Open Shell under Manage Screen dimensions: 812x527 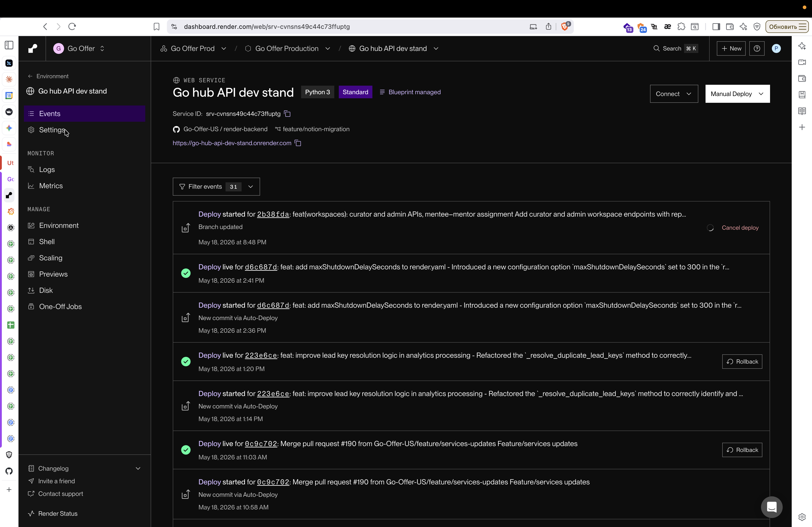[x=84, y=242]
